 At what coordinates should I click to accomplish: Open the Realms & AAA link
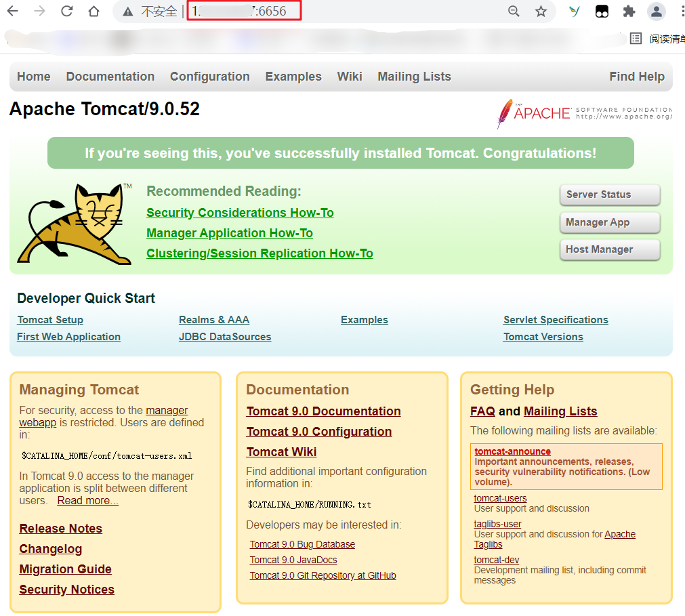pyautogui.click(x=214, y=320)
